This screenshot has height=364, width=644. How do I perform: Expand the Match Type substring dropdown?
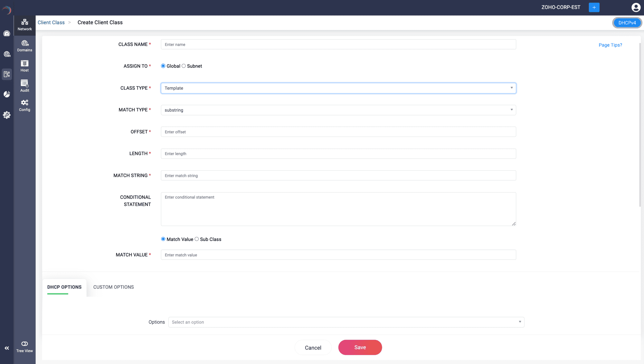338,110
